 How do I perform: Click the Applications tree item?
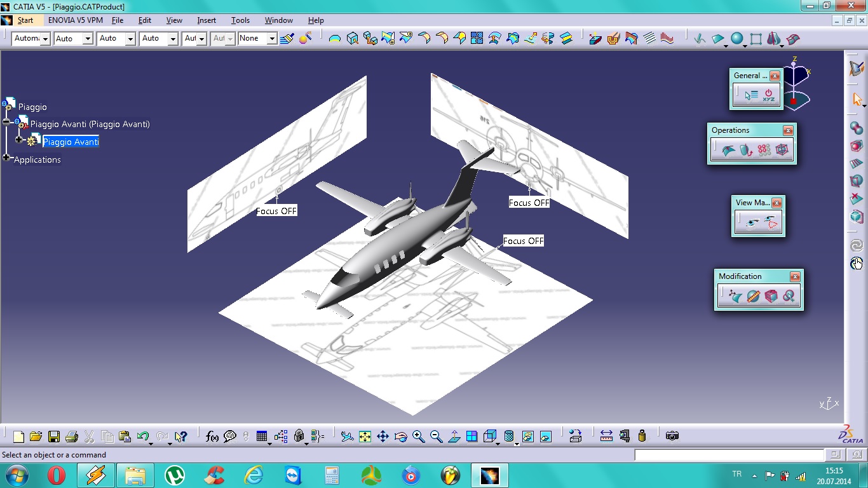click(x=37, y=159)
